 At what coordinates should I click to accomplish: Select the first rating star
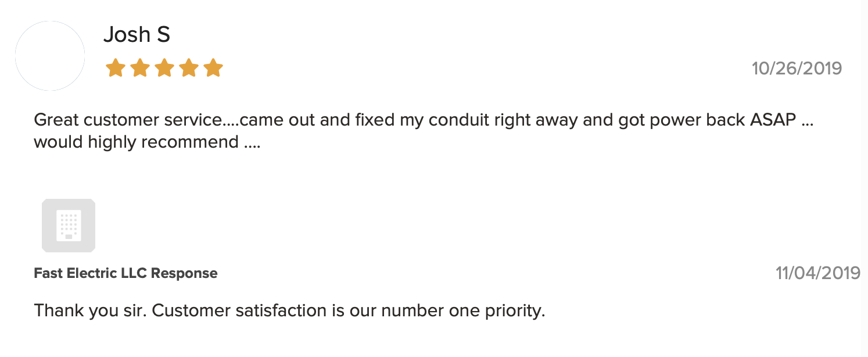pos(115,68)
